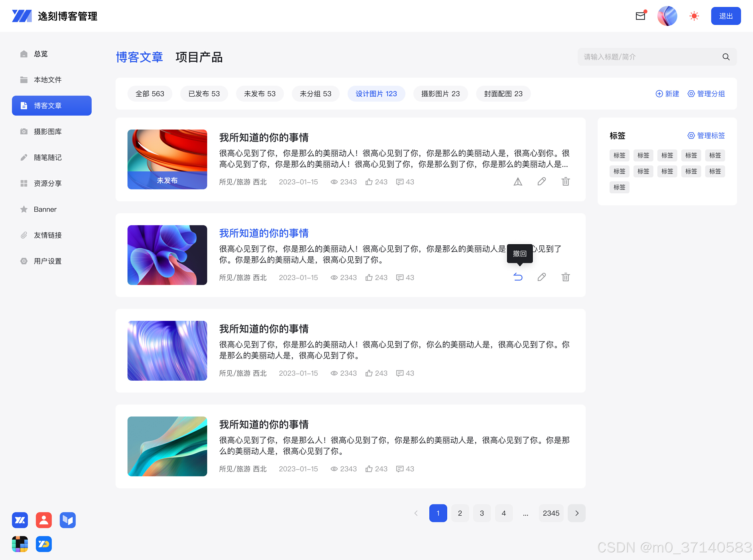753x560 pixels.
Task: Switch to the 项目产品 tab
Action: pos(199,57)
